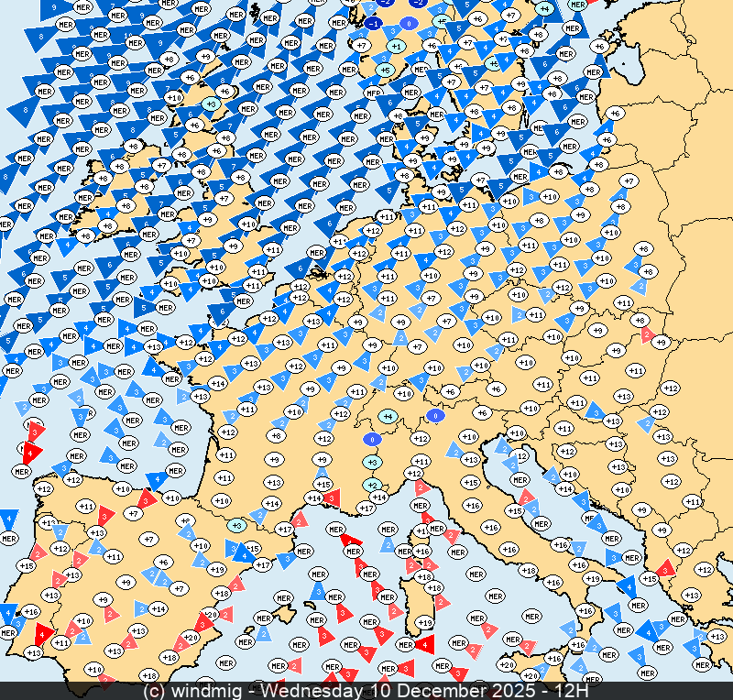Click the dark blue -1 temperature marker

click(x=375, y=23)
